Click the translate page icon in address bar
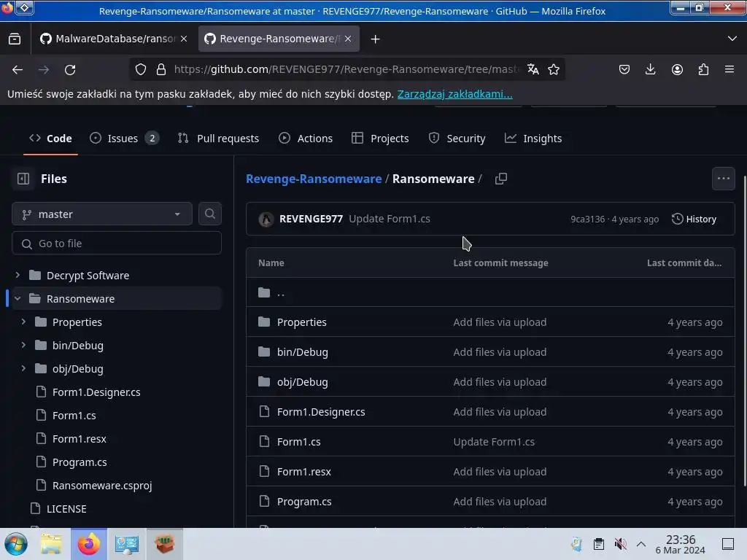Screen dimensions: 747x560 coord(533,69)
